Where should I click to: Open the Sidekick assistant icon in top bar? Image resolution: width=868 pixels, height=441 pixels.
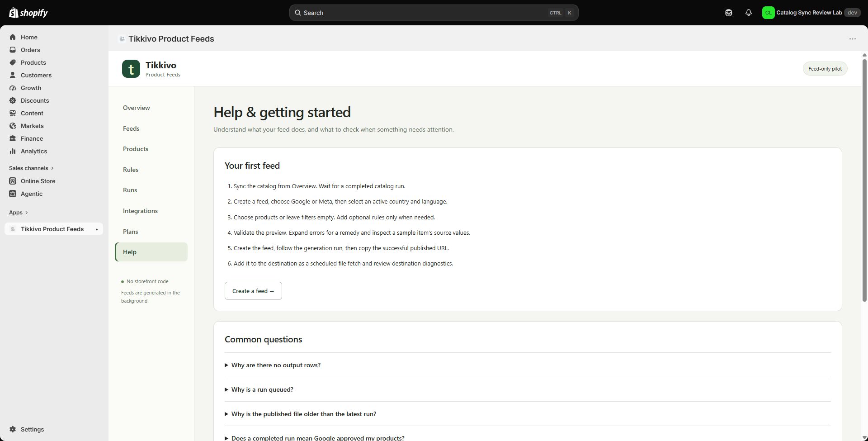[x=728, y=13]
